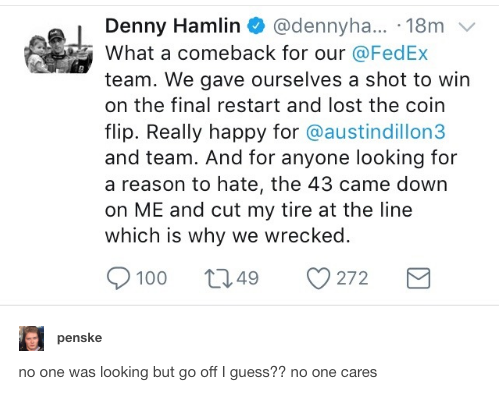
Task: Open the Denny Hamlin display name
Action: click(173, 26)
